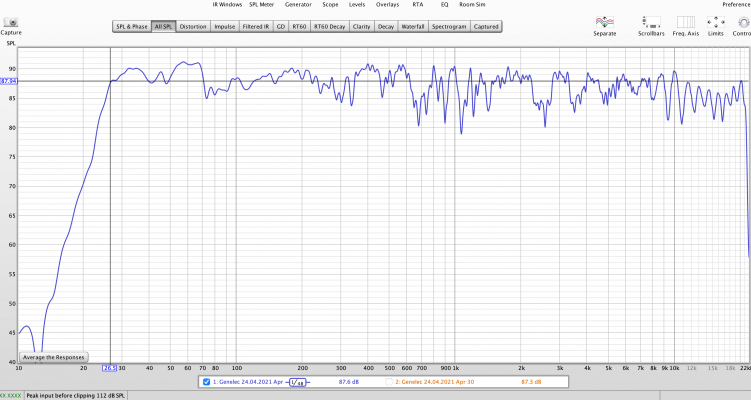Select the Decay tab
Screen dimensions: 751x400
click(x=386, y=27)
